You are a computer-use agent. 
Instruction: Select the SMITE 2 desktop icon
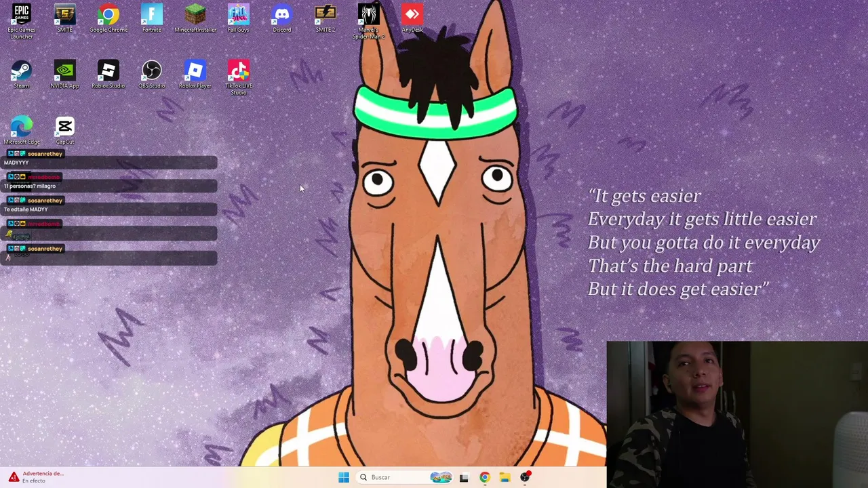[x=325, y=18]
